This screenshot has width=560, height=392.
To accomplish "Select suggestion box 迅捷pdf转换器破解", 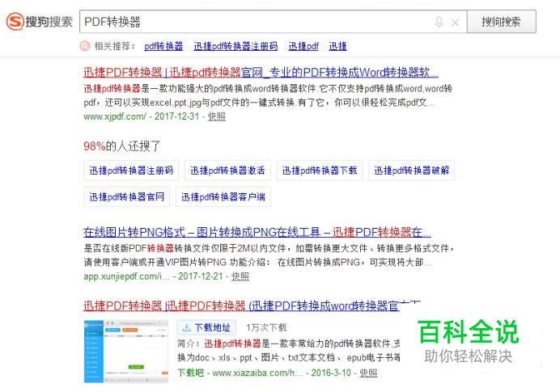I will tap(411, 171).
